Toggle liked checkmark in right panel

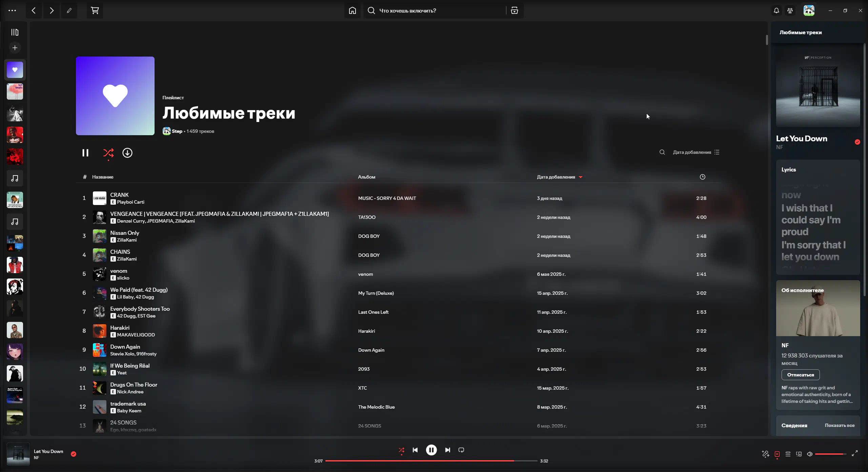point(857,142)
